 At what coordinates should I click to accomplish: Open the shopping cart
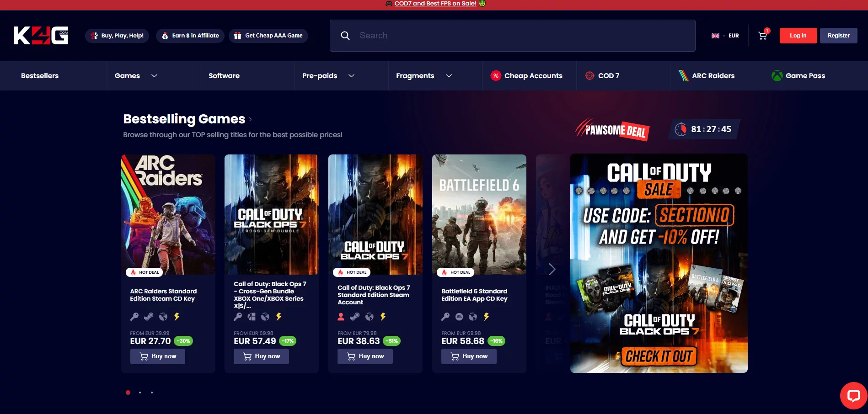coord(763,35)
